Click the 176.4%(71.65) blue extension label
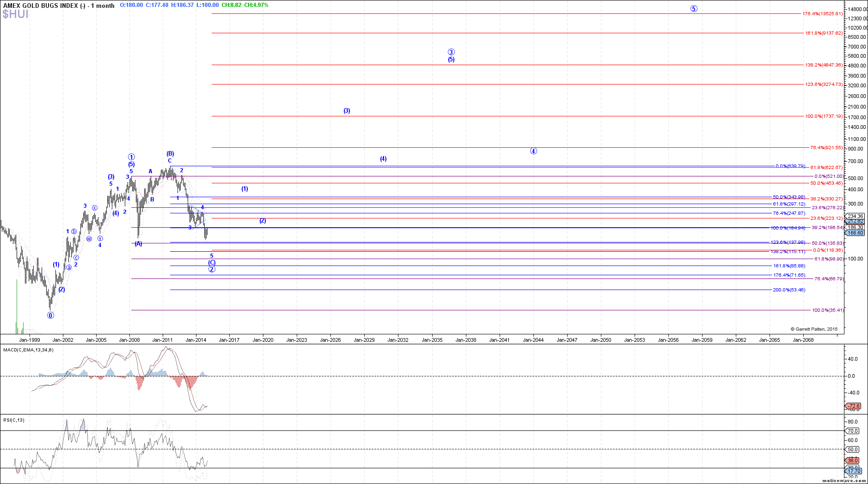Viewport: 868px width, 484px height. pos(789,275)
